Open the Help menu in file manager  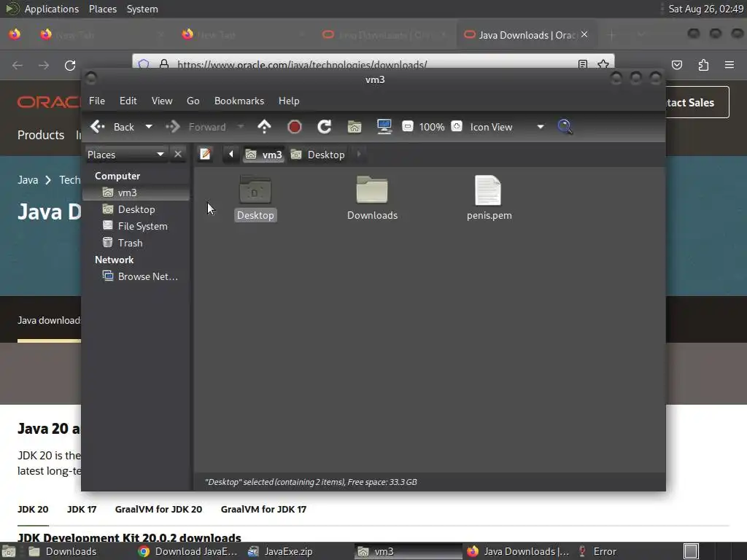(289, 101)
